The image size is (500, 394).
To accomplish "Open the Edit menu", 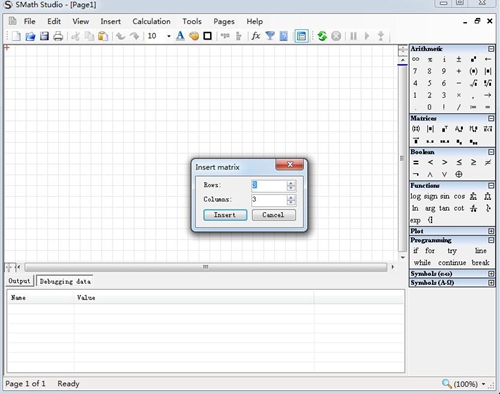I will click(54, 21).
